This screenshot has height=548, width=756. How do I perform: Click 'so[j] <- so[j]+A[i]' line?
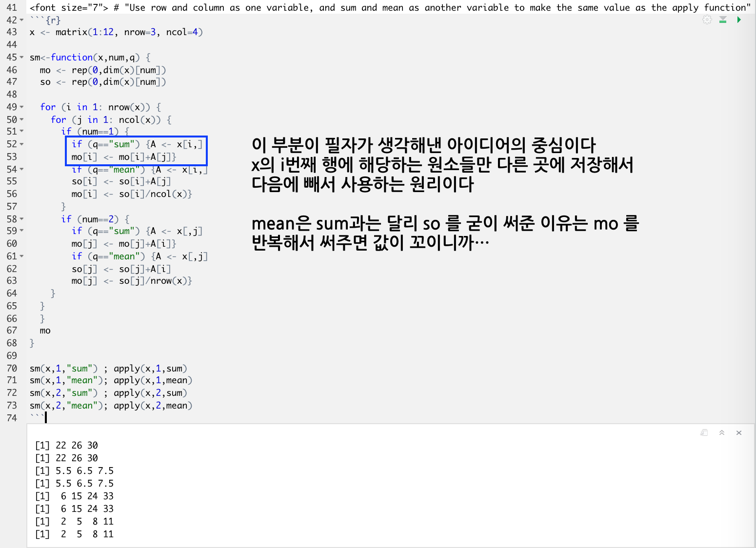tap(121, 269)
